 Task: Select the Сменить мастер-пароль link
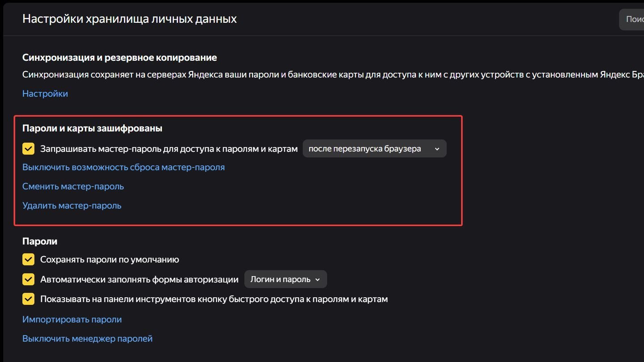click(73, 186)
